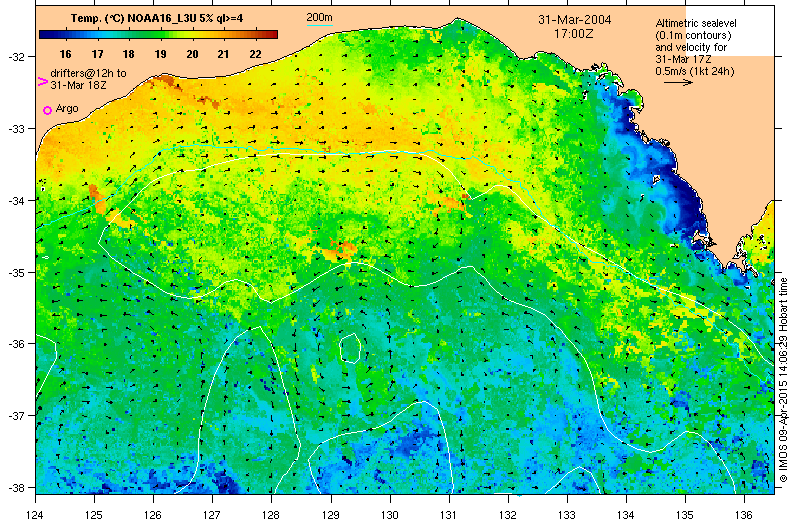This screenshot has width=800, height=520.
Task: Click the color bar tick label '19'
Action: coord(161,54)
